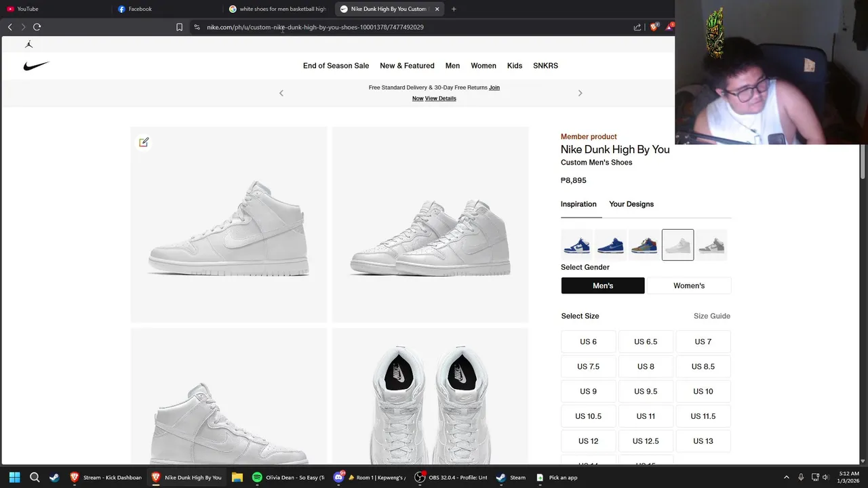The width and height of the screenshot is (868, 488).
Task: Open side view white shoe image
Action: [229, 224]
